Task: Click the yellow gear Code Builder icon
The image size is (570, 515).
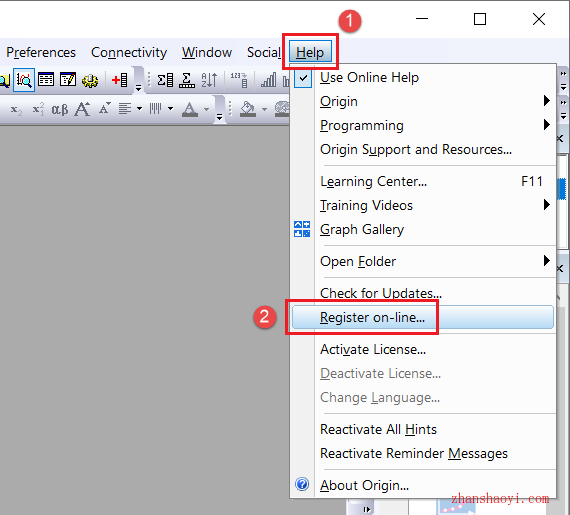Action: [x=90, y=80]
